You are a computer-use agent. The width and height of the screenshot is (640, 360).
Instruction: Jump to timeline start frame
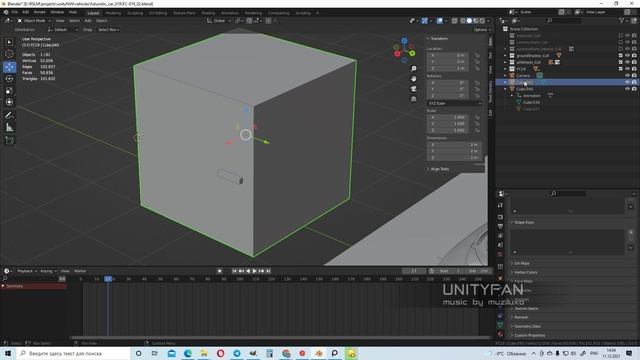[x=234, y=271]
